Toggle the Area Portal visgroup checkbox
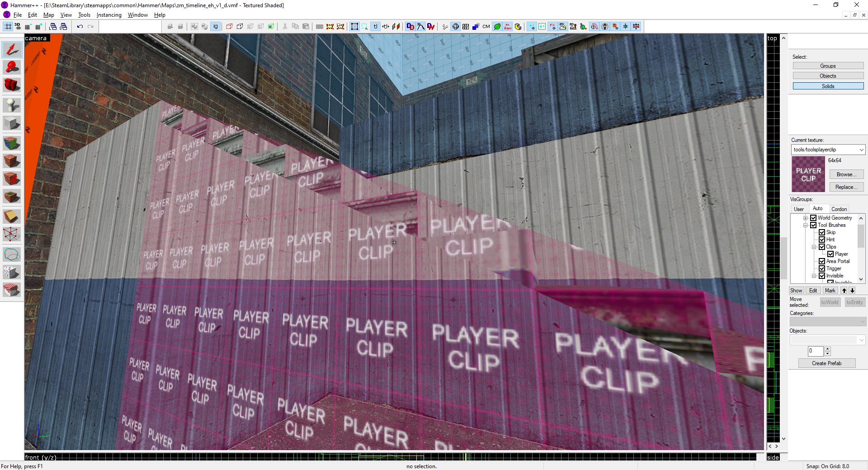Image resolution: width=868 pixels, height=470 pixels. click(x=822, y=261)
